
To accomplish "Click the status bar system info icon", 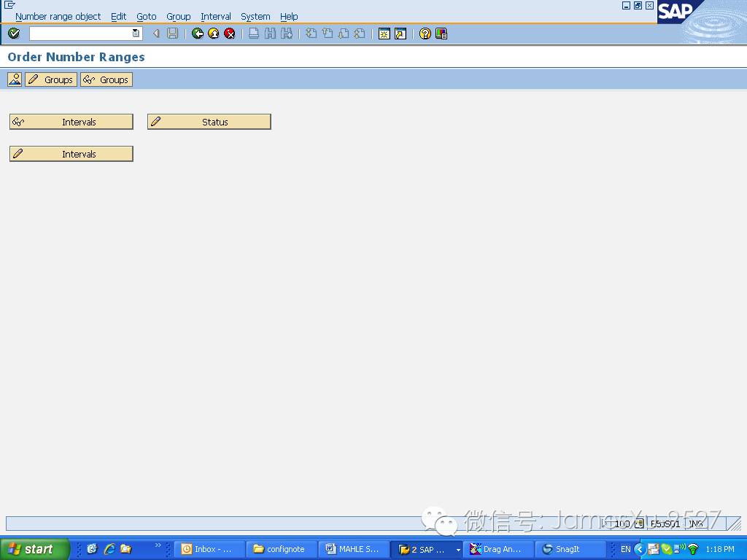I will 639,524.
